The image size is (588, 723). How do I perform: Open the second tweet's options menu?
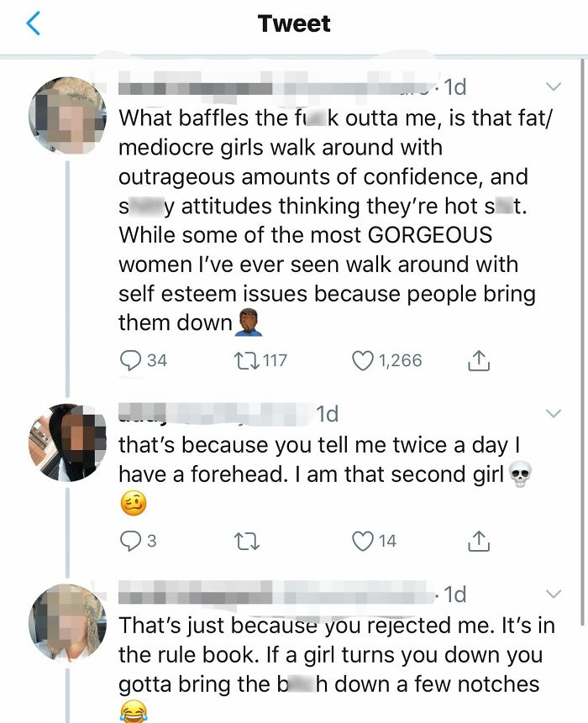(553, 413)
